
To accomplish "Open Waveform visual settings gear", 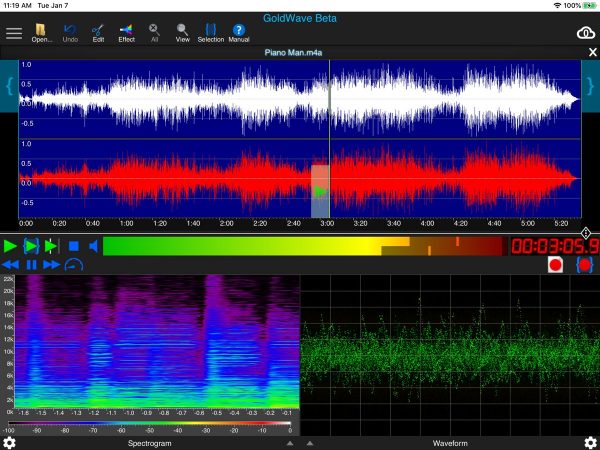I will coord(591,443).
